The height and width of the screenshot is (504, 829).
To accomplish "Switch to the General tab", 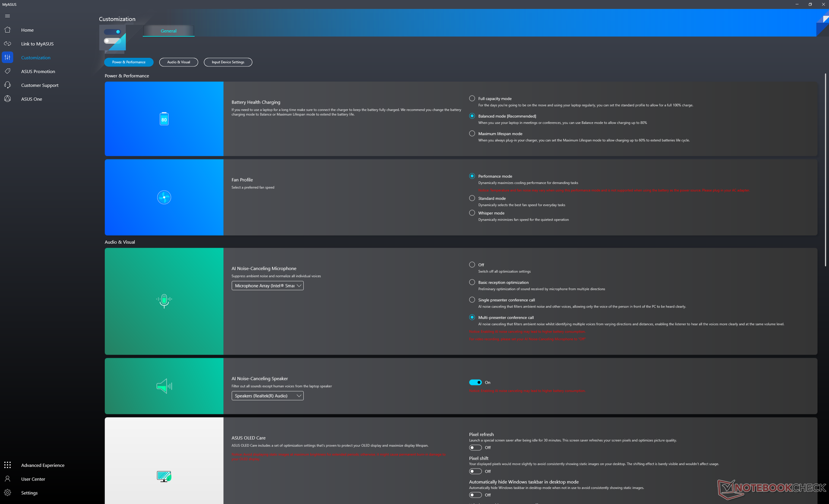I will [168, 31].
